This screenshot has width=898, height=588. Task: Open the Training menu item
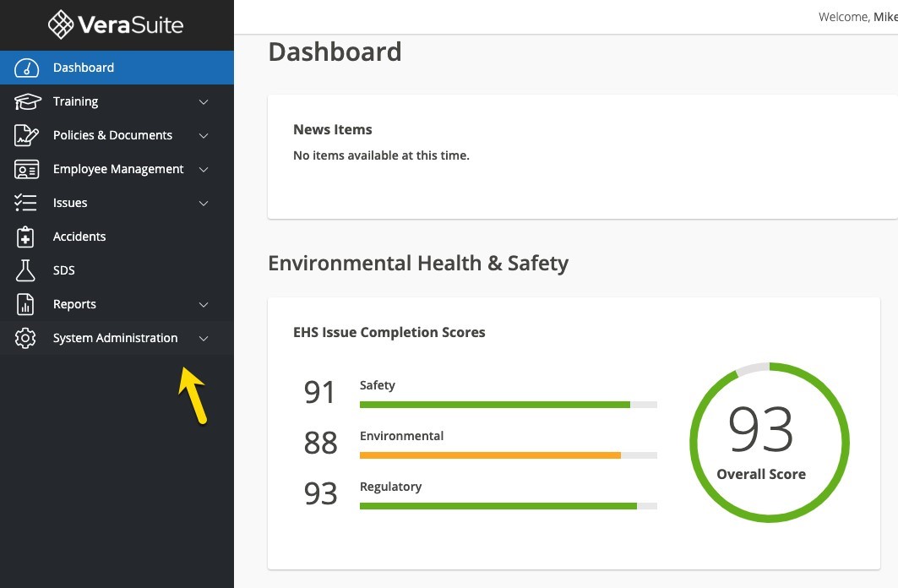pos(117,101)
